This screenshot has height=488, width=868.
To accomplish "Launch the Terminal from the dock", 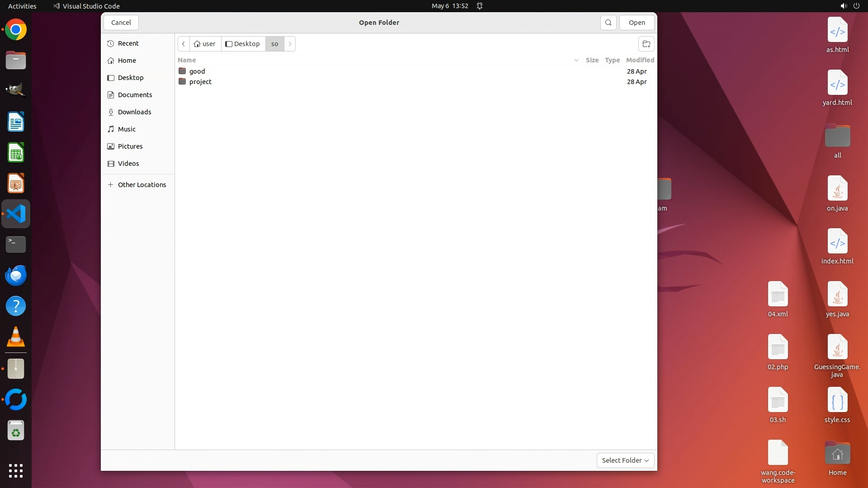I will (x=16, y=244).
